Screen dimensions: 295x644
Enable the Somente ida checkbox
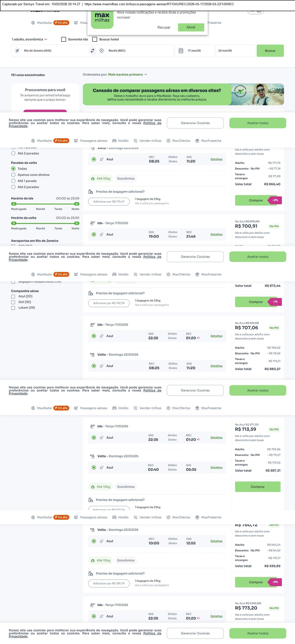coord(64,40)
